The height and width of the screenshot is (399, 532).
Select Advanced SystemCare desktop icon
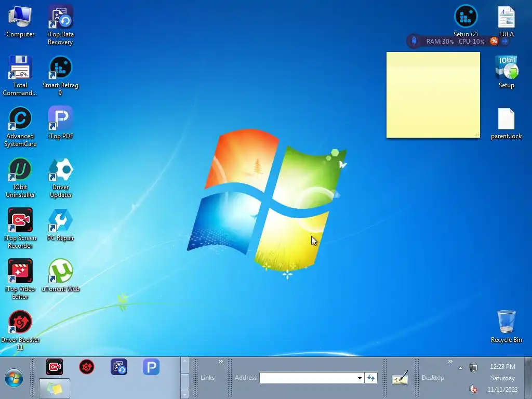point(20,127)
